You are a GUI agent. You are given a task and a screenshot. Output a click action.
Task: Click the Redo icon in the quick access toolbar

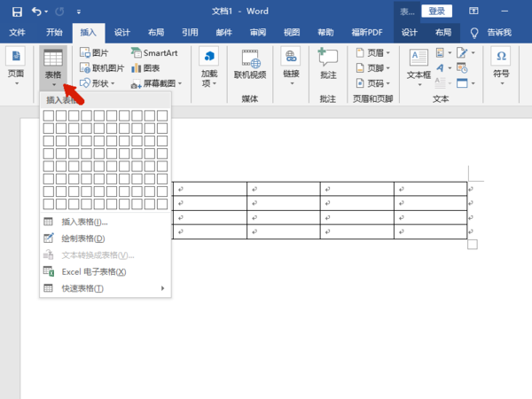click(59, 12)
